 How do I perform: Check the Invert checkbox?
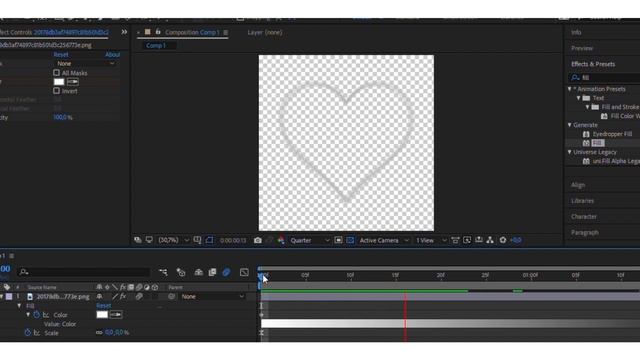pos(56,91)
